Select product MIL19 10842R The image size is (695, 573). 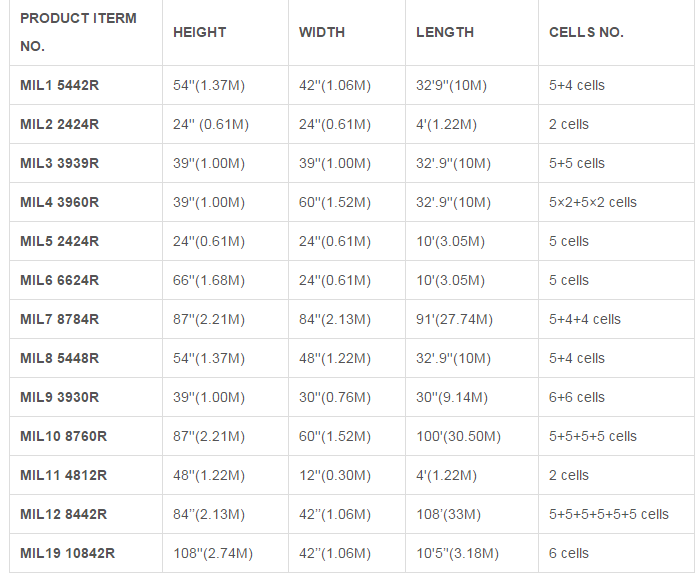(68, 554)
